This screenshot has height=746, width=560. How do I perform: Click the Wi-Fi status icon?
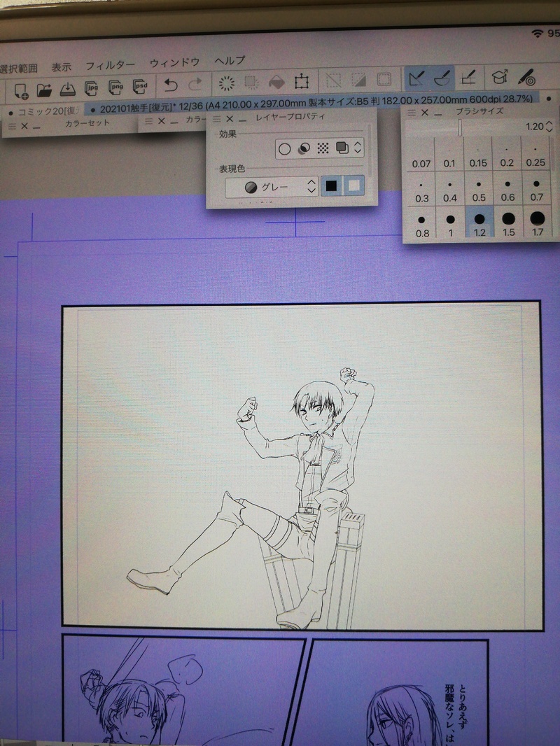(x=538, y=34)
